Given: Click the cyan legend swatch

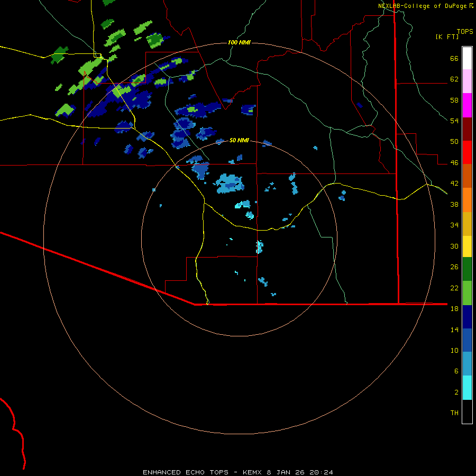Looking at the screenshot, I should (467, 388).
